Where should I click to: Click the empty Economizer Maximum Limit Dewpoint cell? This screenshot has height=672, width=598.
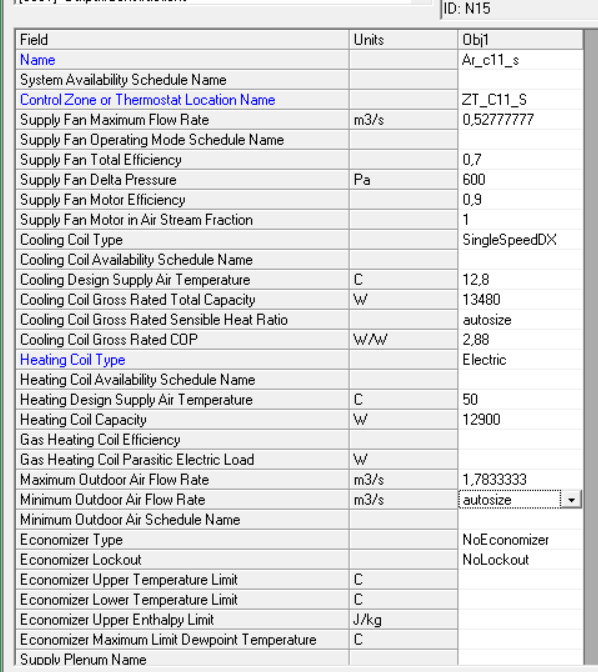click(x=520, y=640)
